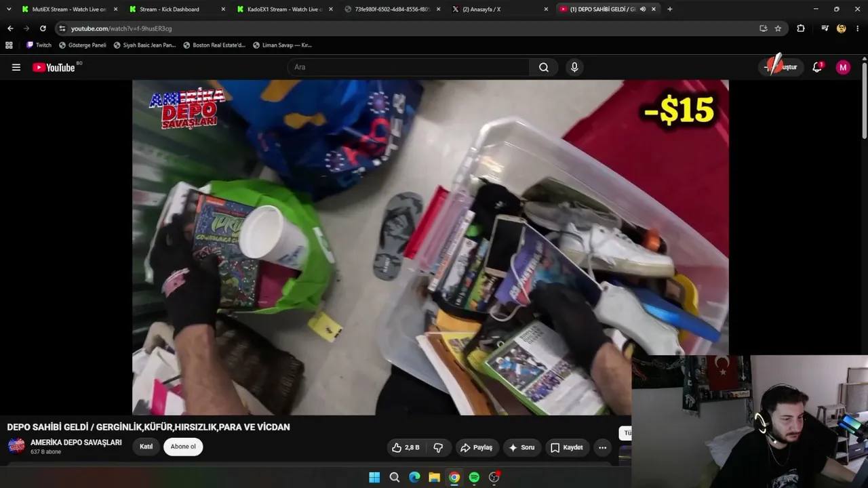The height and width of the screenshot is (488, 868).
Task: Go back in browser history
Action: [10, 28]
